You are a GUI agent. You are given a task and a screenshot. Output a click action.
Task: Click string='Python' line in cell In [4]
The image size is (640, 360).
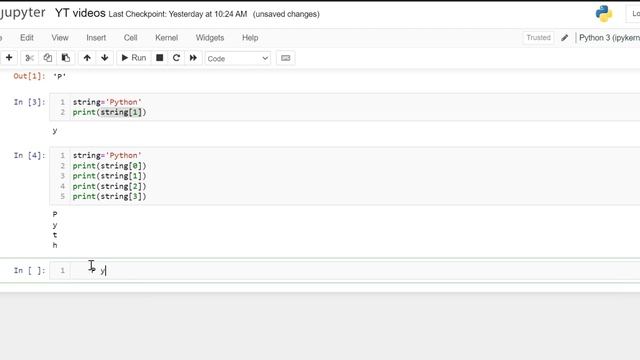pyautogui.click(x=107, y=155)
